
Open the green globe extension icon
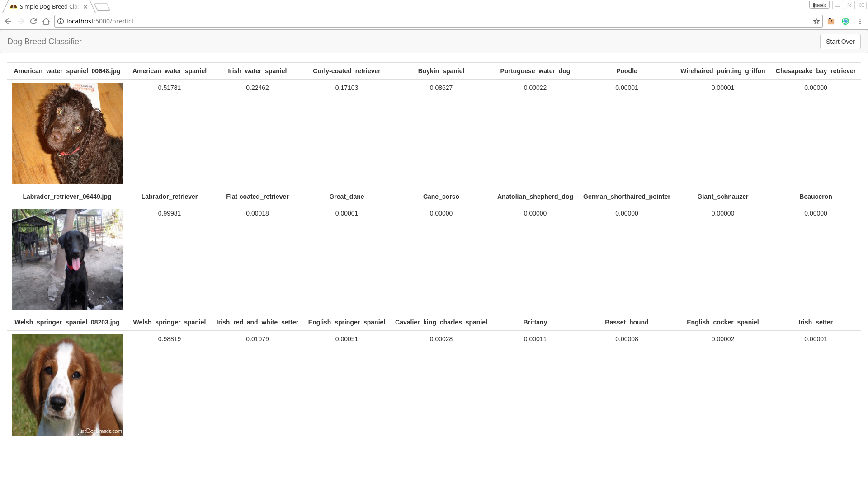845,21
